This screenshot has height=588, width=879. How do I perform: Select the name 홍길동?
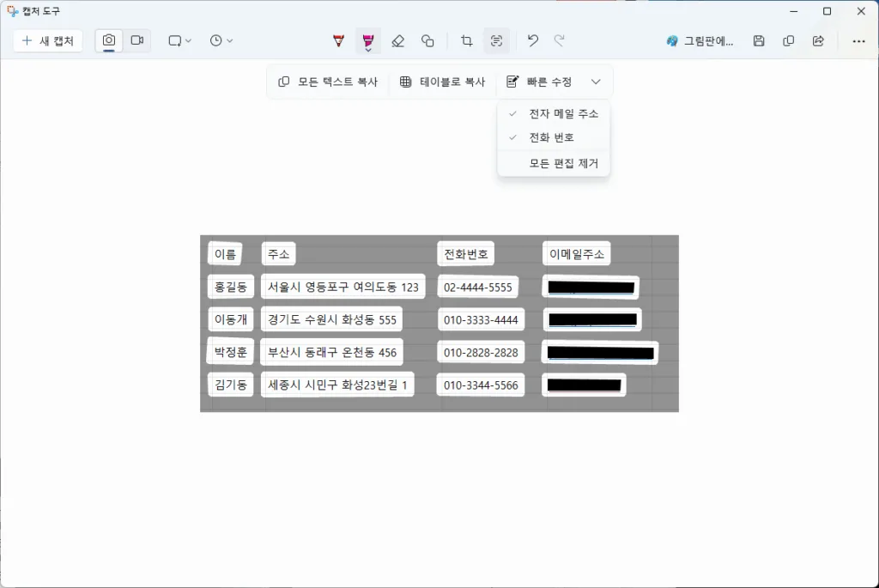231,287
